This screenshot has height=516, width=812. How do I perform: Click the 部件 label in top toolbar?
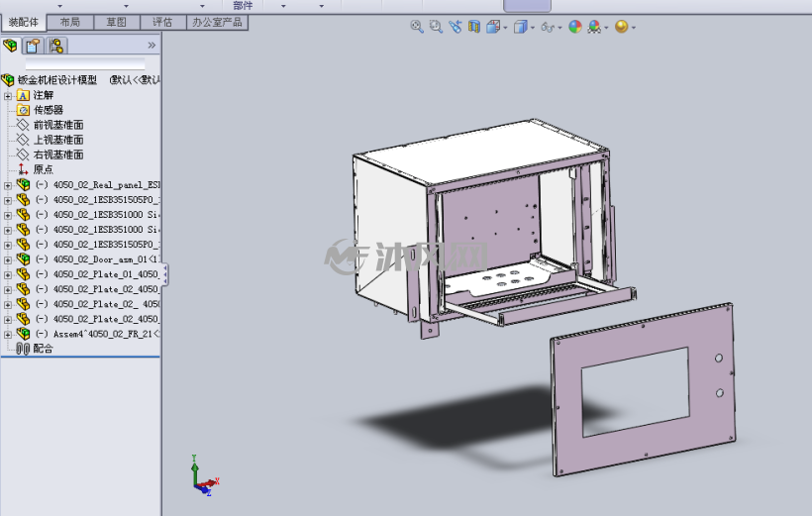pos(243,6)
